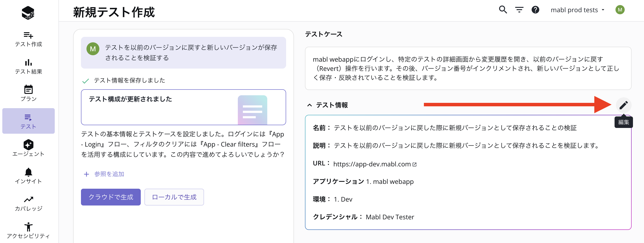Click the テスト構成が更新されました card

point(184,107)
